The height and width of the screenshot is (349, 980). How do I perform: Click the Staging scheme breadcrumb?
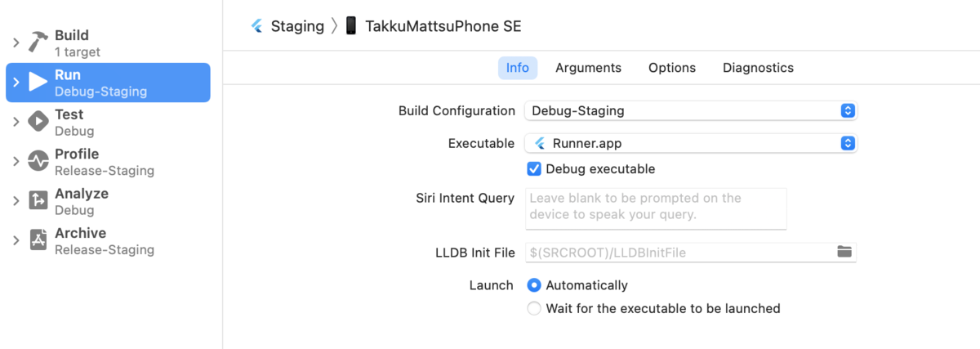pyautogui.click(x=297, y=26)
